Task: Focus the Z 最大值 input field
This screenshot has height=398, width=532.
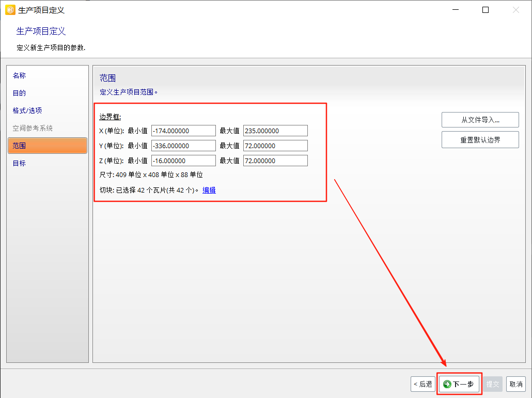Action: pyautogui.click(x=275, y=161)
